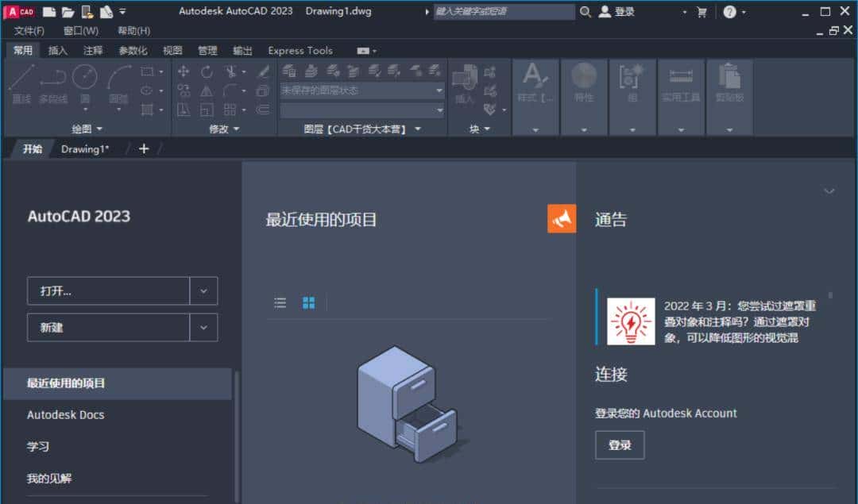The image size is (858, 504).
Task: Click the Move tool in Modify panel
Action: pyautogui.click(x=183, y=71)
